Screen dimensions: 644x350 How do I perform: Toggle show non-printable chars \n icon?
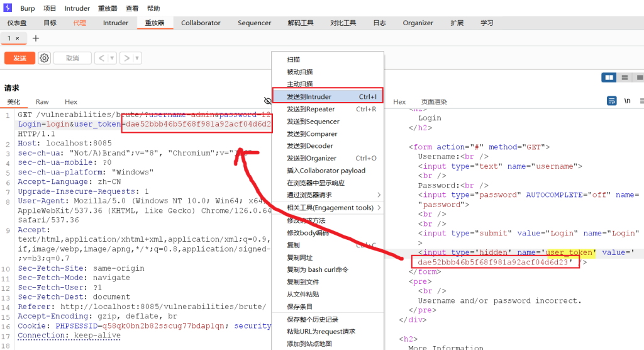click(x=627, y=101)
